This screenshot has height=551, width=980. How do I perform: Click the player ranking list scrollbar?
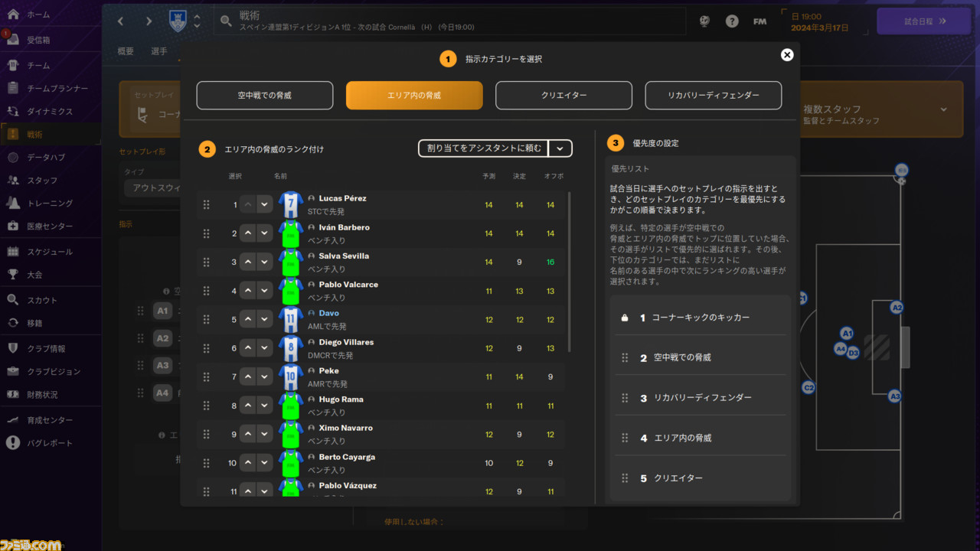pos(569,272)
